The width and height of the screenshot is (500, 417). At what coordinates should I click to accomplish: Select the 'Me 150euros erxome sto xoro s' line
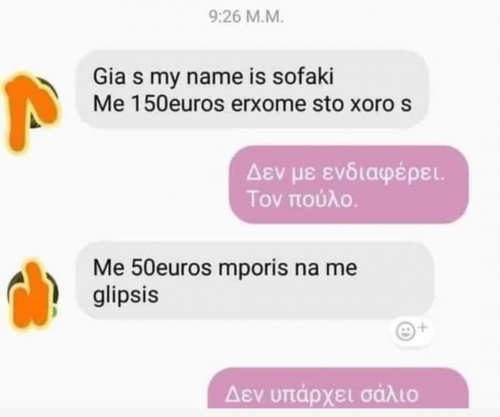click(x=252, y=104)
